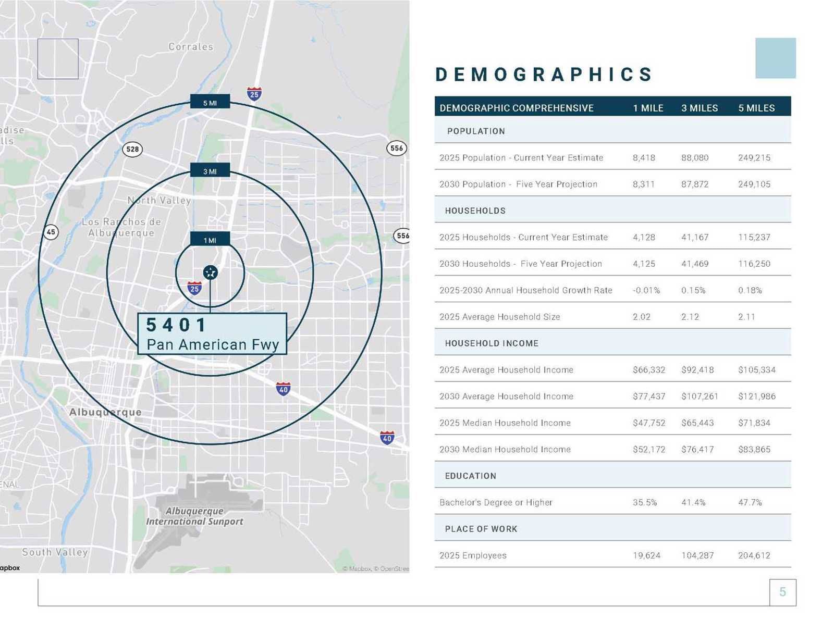Click the route 528 shield
The height and width of the screenshot is (644, 834).
132,150
